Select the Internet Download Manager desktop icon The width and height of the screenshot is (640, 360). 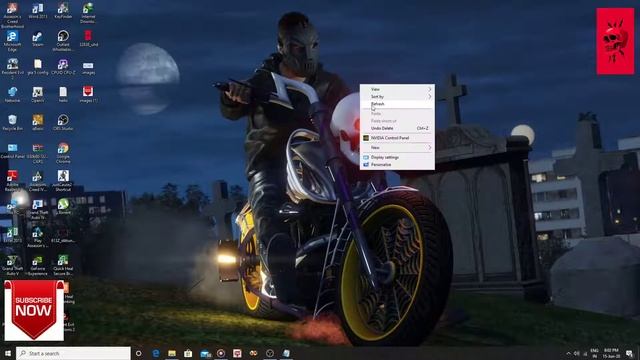[88, 13]
